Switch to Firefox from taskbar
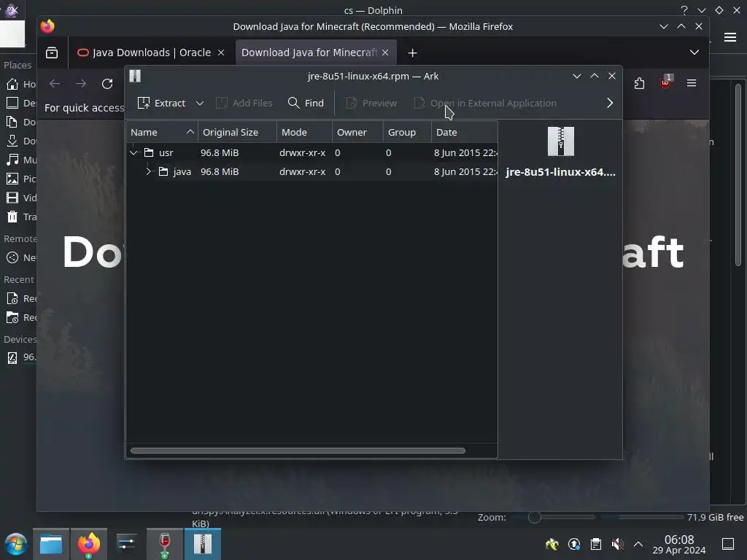This screenshot has height=560, width=747. [x=88, y=544]
